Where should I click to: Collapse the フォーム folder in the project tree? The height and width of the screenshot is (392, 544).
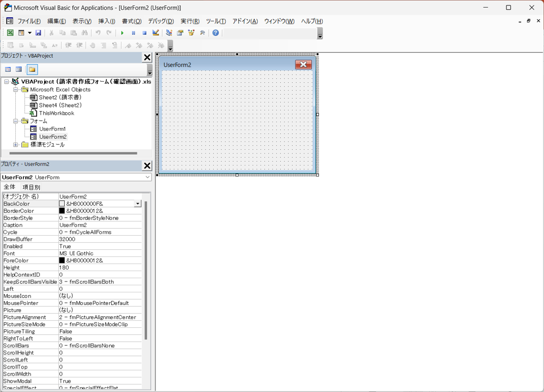pos(16,121)
